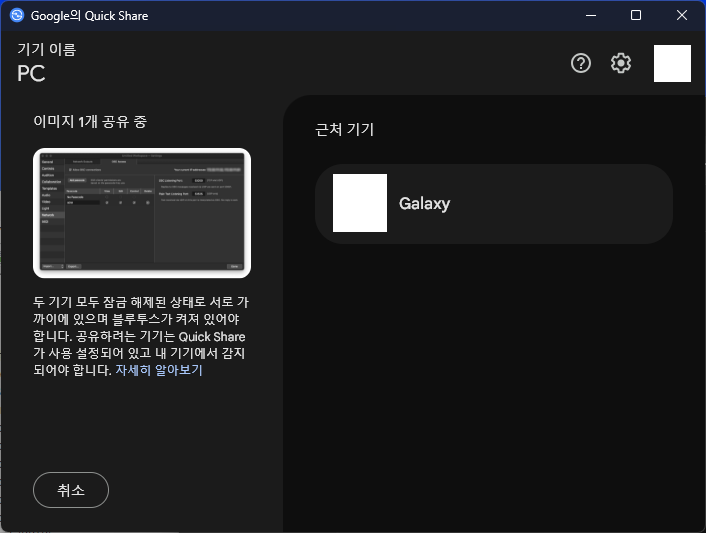Open Quick Share settings gear
The image size is (706, 533).
pos(621,63)
